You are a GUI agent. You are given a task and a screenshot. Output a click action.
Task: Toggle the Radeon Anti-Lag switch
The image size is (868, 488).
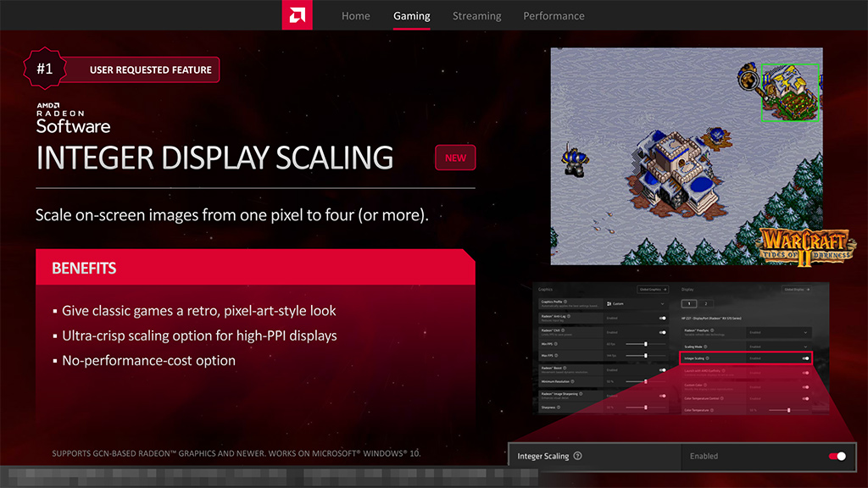(663, 319)
